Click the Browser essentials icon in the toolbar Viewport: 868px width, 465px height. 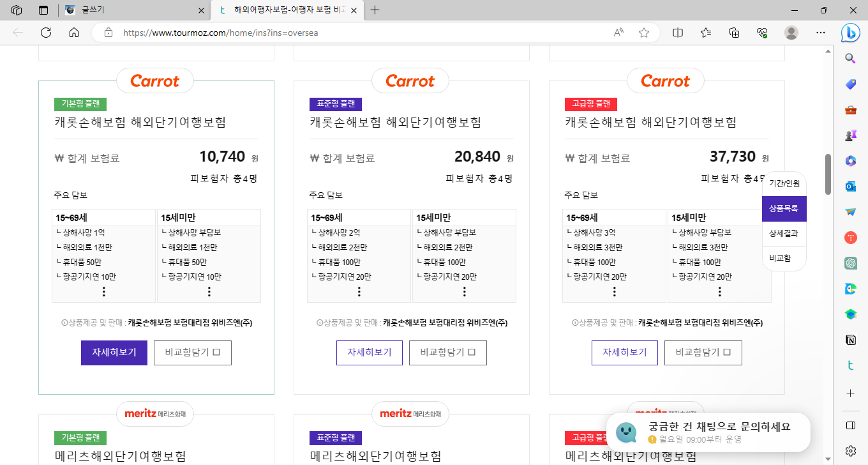click(761, 32)
